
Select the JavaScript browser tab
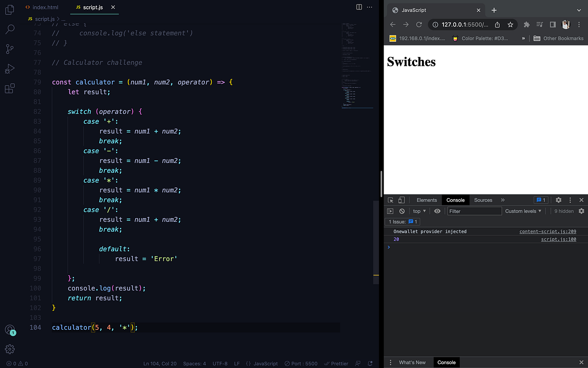[x=436, y=10]
